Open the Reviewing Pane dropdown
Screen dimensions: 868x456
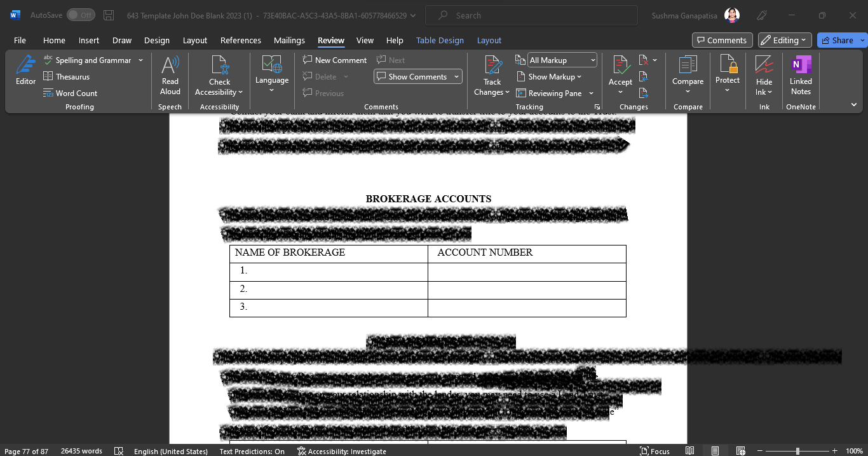[x=590, y=93]
